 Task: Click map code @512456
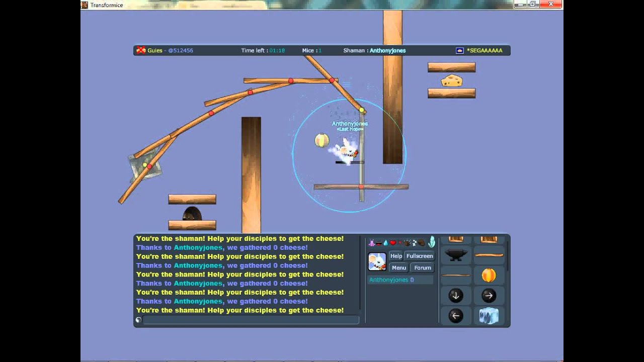point(181,50)
